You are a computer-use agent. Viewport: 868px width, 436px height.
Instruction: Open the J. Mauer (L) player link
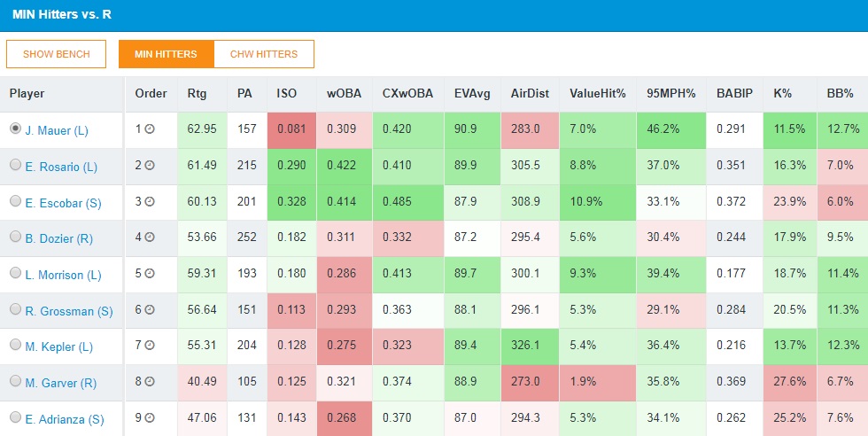pos(57,131)
